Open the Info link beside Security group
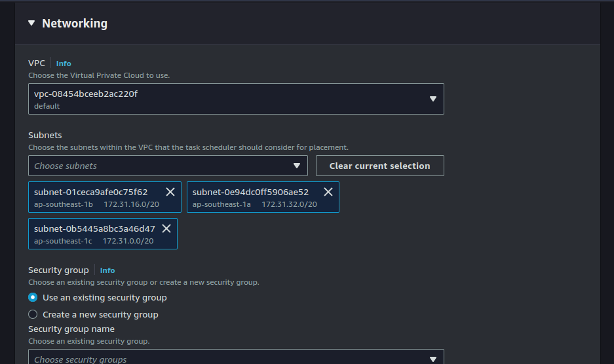Screen dimensions: 614x364 click(x=107, y=270)
